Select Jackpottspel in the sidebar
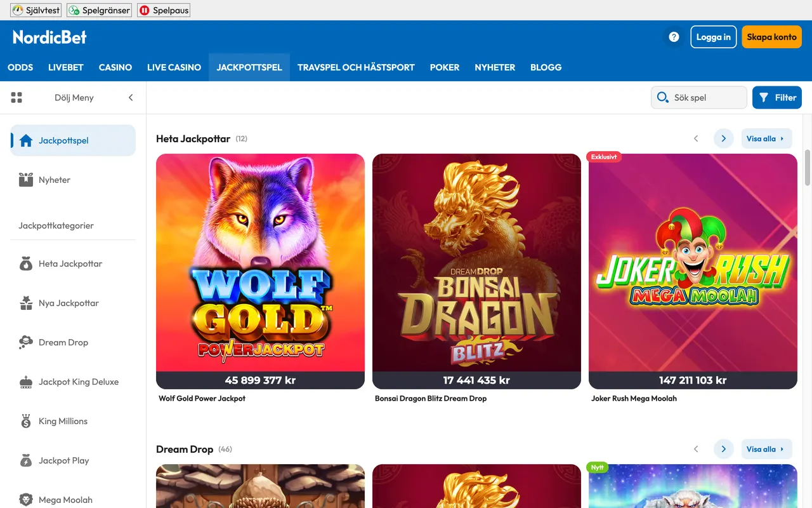 (x=73, y=140)
